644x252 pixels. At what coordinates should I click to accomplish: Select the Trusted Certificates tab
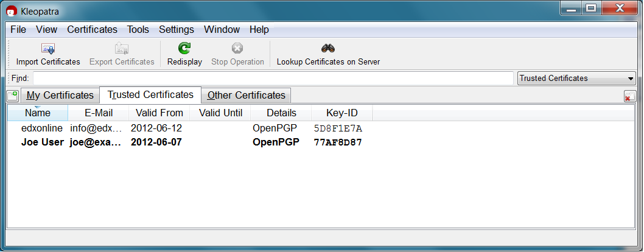tap(150, 95)
